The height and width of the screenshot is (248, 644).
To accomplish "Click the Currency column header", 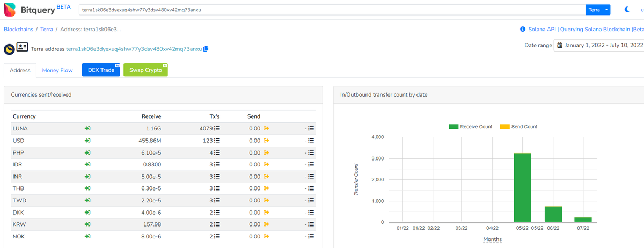I will coord(24,116).
